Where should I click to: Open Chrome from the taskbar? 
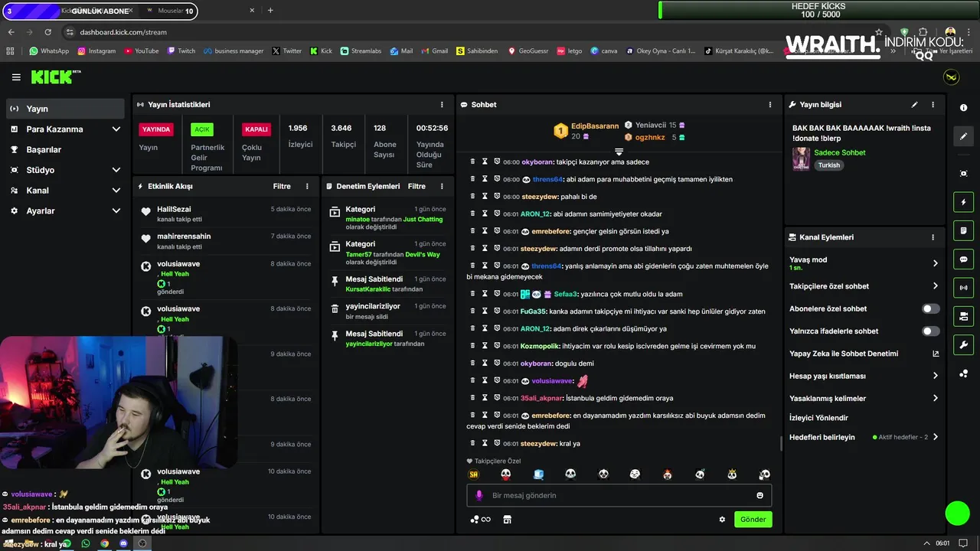(x=104, y=543)
